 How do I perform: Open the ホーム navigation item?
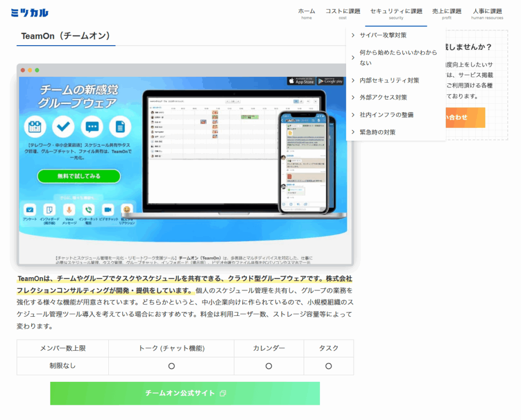click(x=307, y=14)
